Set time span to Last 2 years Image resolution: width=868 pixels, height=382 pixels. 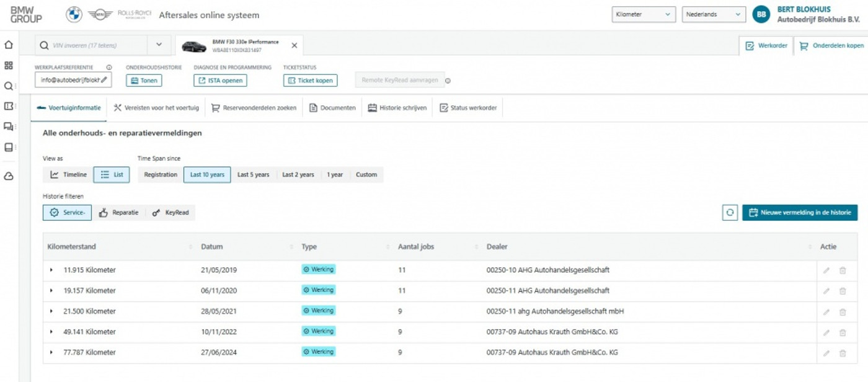click(298, 175)
